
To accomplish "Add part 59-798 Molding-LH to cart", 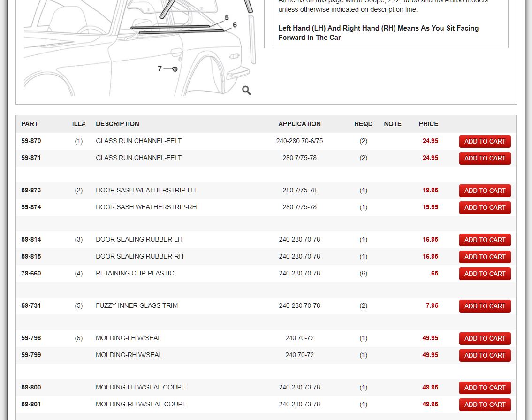I will point(485,338).
